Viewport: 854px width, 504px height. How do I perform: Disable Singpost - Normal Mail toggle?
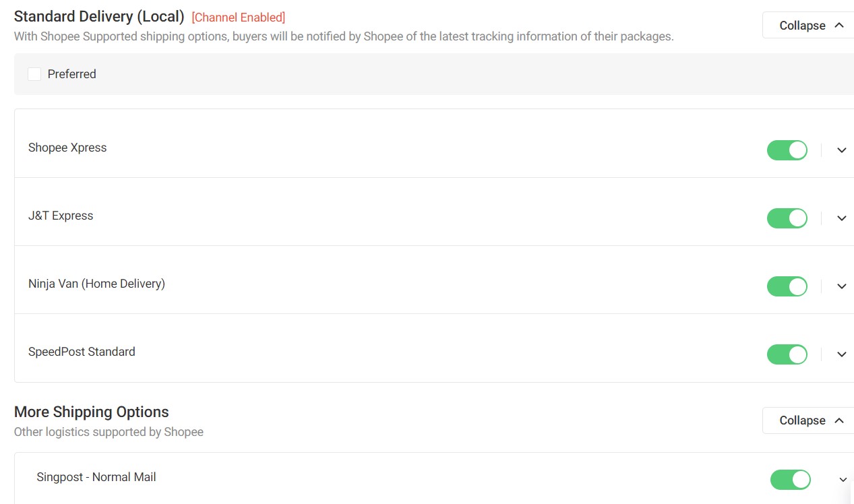click(x=790, y=480)
